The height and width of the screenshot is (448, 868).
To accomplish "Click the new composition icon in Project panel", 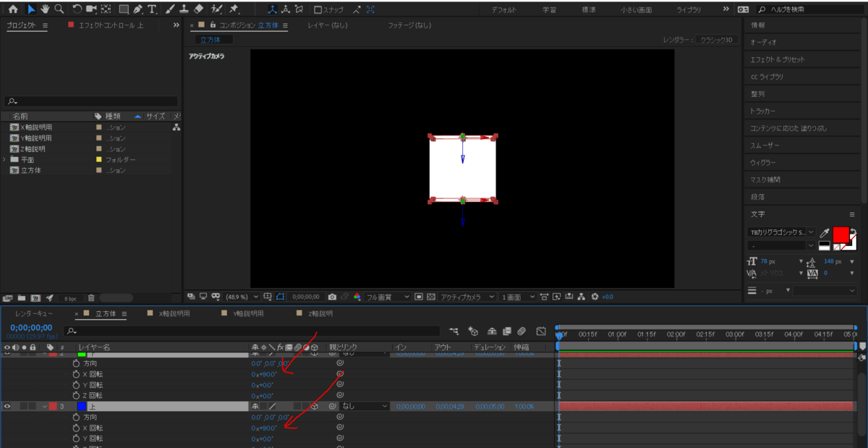I will [x=35, y=297].
